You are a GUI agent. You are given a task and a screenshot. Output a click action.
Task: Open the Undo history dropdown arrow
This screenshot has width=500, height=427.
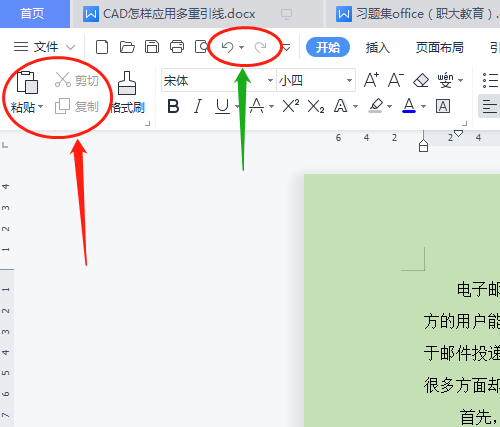[x=242, y=47]
